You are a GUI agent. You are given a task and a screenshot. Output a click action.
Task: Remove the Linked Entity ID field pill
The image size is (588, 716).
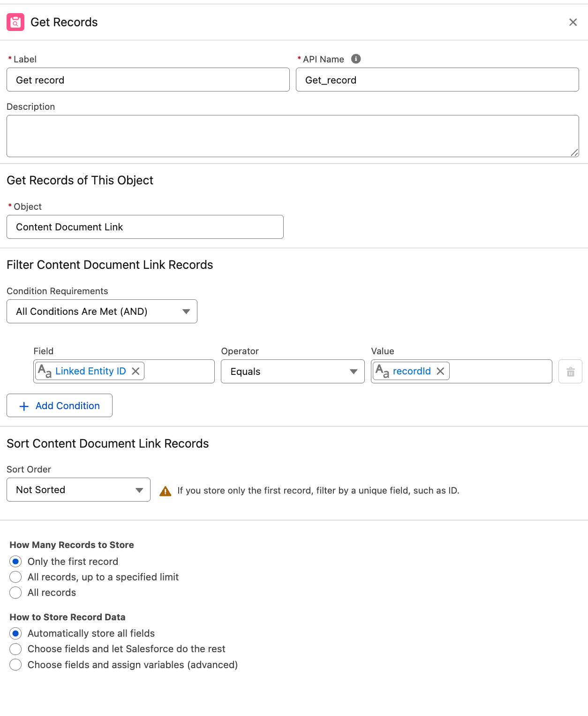pyautogui.click(x=136, y=371)
